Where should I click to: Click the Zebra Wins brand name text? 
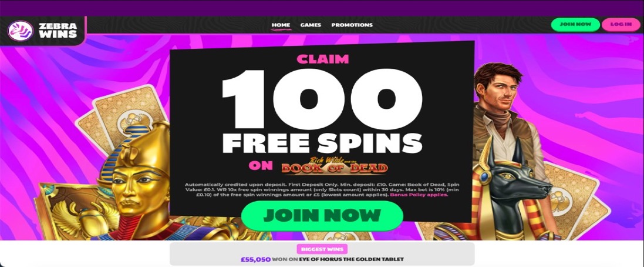[x=58, y=31]
